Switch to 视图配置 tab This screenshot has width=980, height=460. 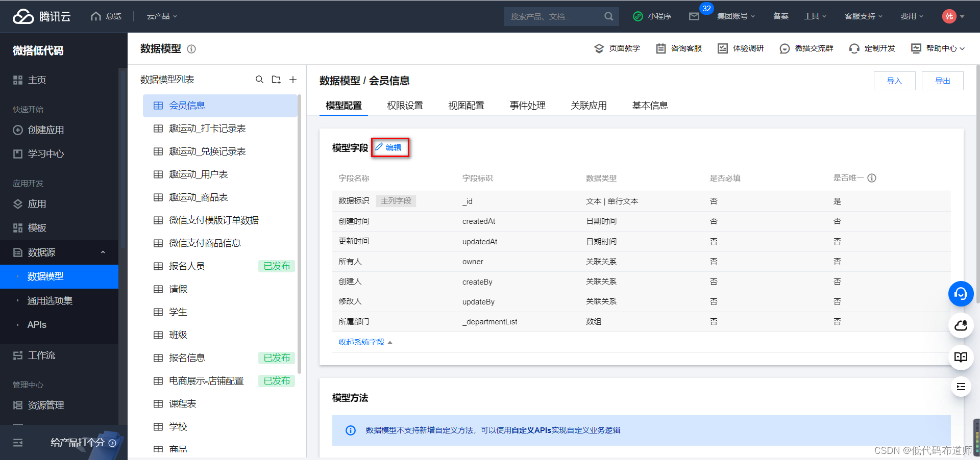click(466, 106)
